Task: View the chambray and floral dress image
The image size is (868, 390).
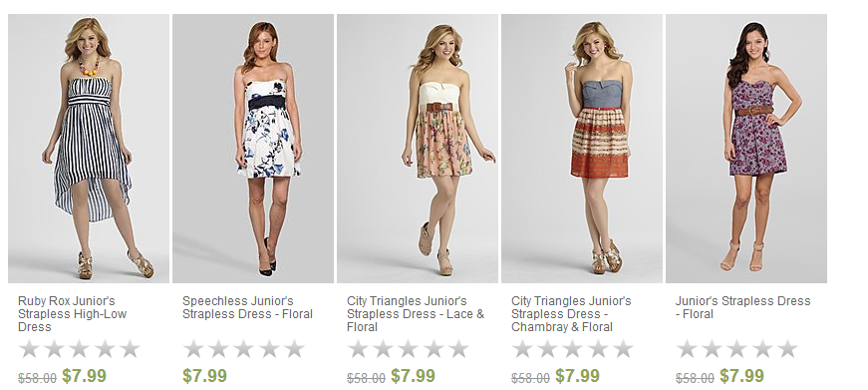Action: click(x=582, y=149)
